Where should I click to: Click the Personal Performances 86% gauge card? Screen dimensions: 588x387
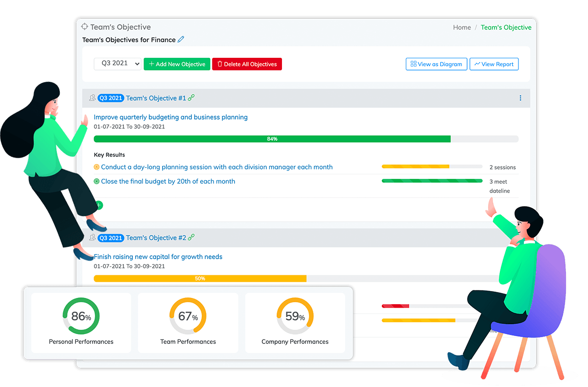81,323
